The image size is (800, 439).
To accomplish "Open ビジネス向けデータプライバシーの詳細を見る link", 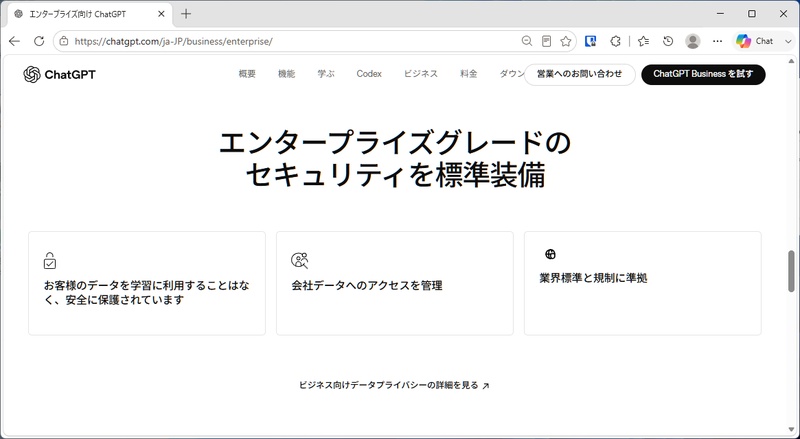I will [x=394, y=385].
